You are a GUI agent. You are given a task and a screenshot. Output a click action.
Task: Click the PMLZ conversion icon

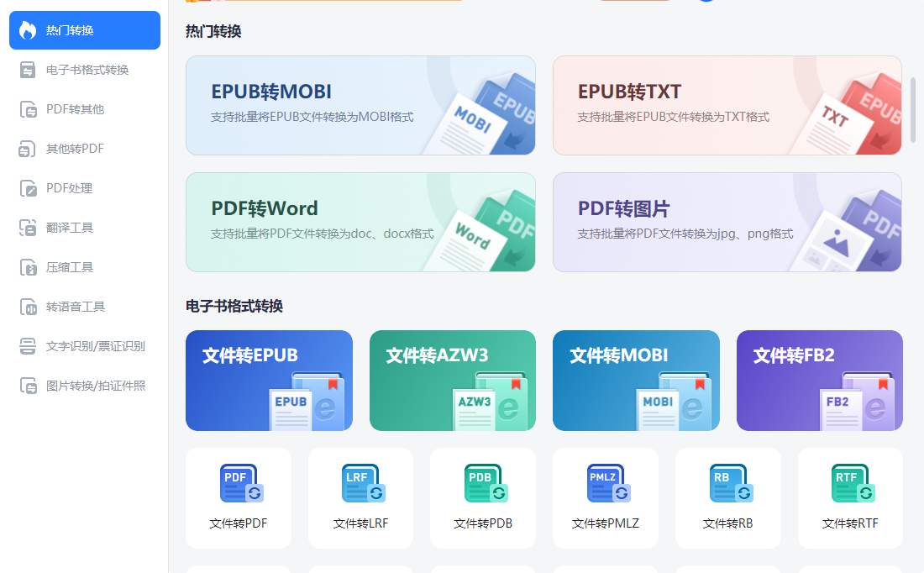(x=608, y=483)
